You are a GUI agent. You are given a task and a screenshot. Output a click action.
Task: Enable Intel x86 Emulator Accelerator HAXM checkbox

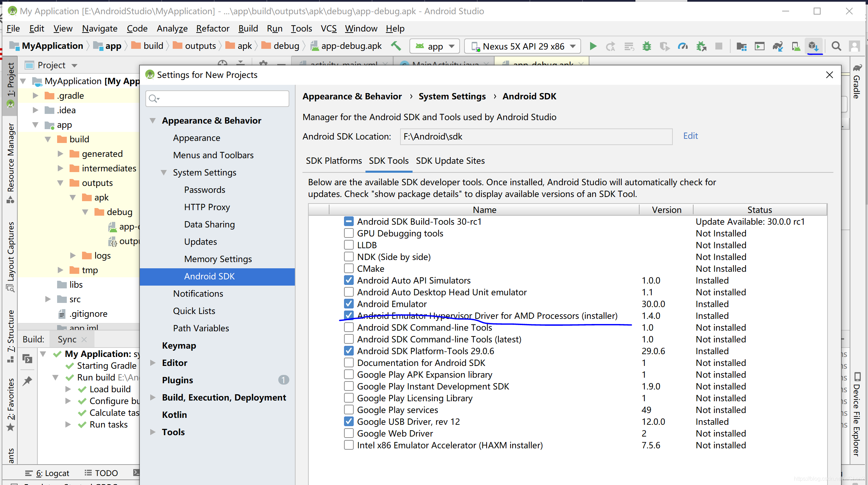349,445
